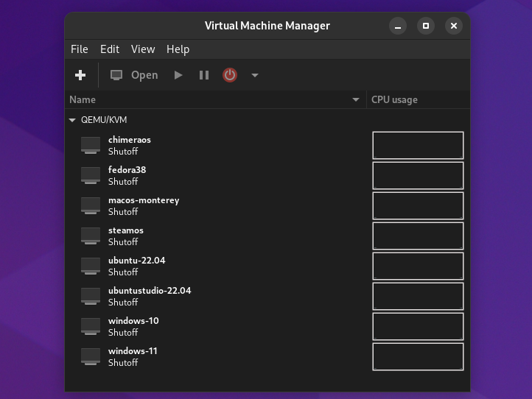Open the shutdown options dropdown arrow
The image size is (532, 399).
255,75
